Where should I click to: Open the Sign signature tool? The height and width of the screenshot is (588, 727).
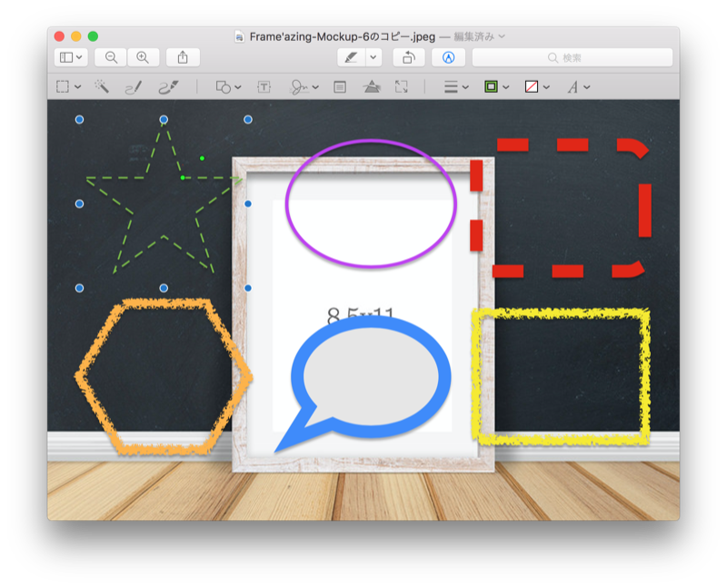pyautogui.click(x=299, y=86)
